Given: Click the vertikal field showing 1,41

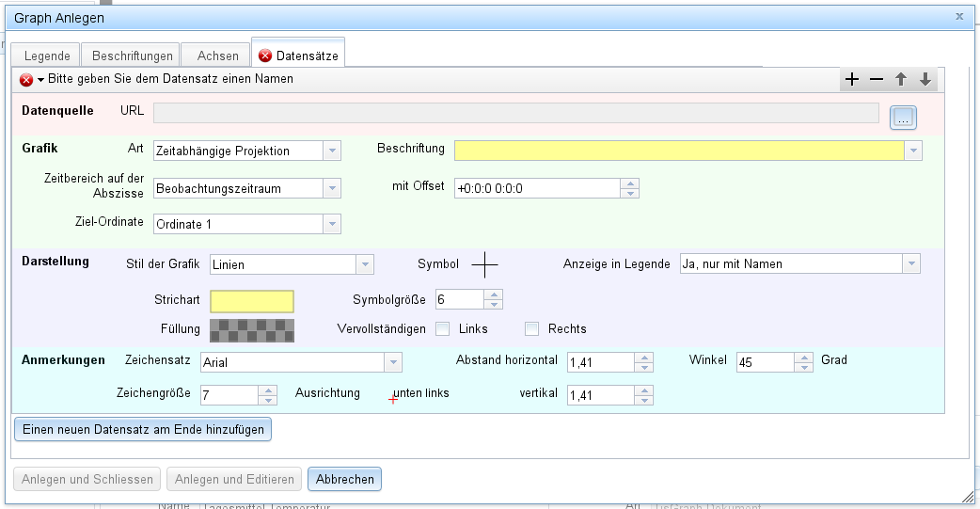Looking at the screenshot, I should click(601, 395).
